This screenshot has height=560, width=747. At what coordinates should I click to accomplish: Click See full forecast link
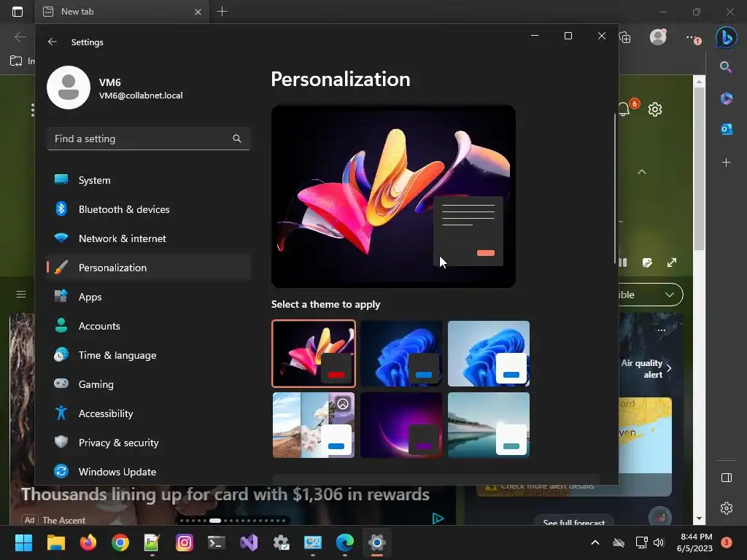[x=573, y=522]
